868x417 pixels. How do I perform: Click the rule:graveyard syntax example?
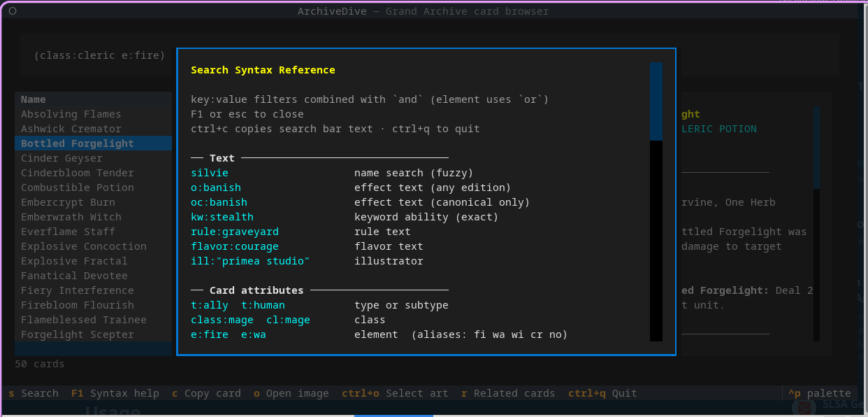235,232
